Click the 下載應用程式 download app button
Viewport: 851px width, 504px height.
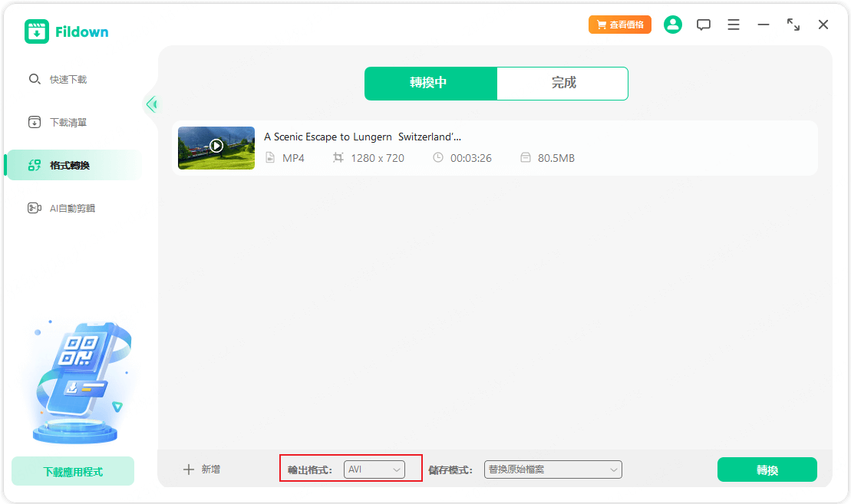[73, 472]
